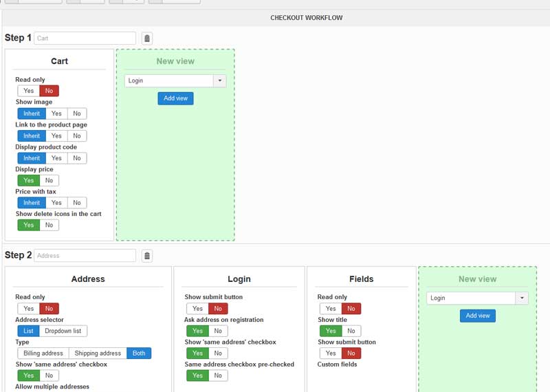Image resolution: width=550 pixels, height=392 pixels.
Task: Select No for Show image
Action: point(77,113)
